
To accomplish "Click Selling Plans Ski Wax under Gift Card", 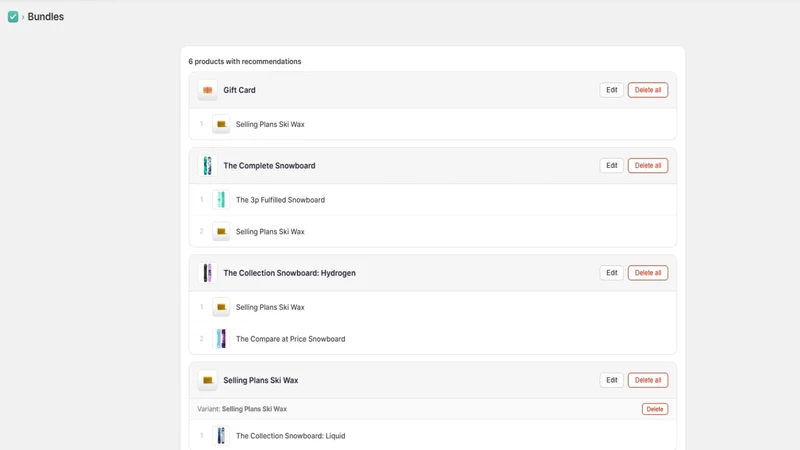I will tap(270, 124).
